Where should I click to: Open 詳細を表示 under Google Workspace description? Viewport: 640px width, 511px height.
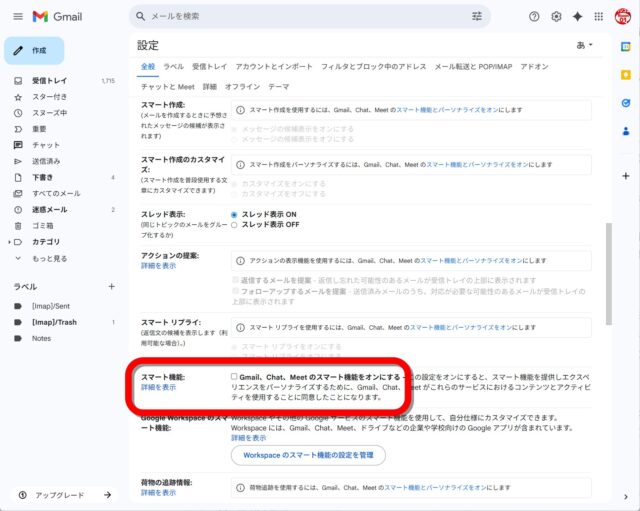click(249, 438)
